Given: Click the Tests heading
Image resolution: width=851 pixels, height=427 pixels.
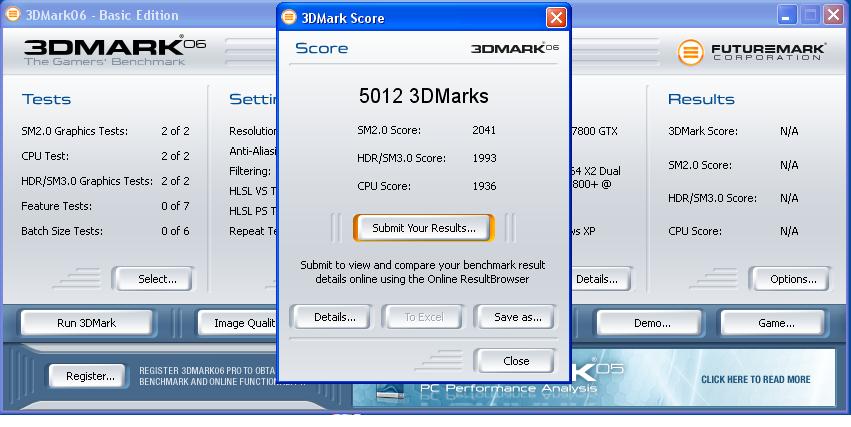Looking at the screenshot, I should coord(46,99).
